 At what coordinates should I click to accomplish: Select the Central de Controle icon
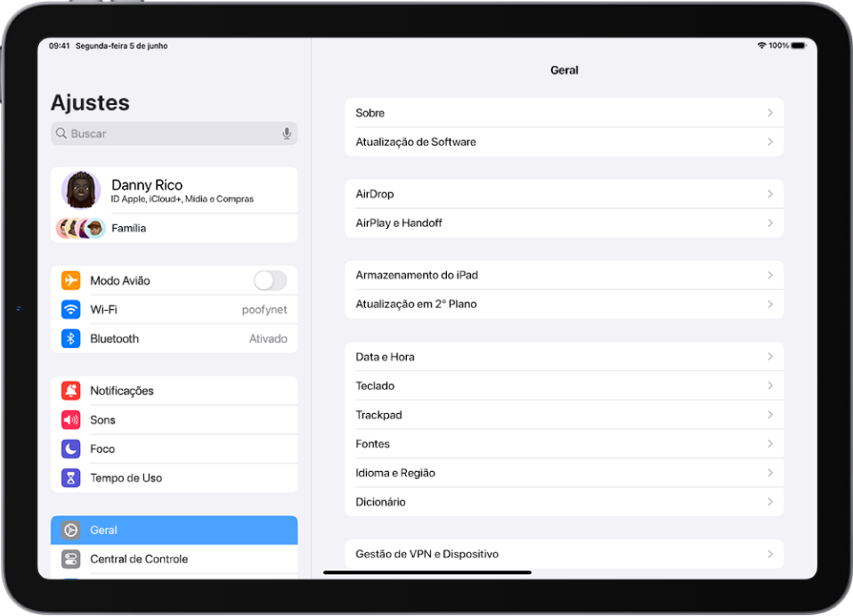click(71, 559)
